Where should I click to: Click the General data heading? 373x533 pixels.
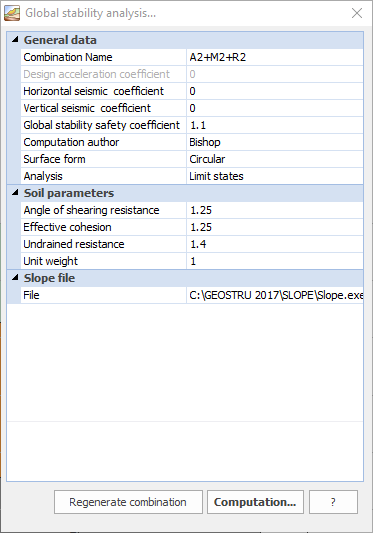point(60,40)
